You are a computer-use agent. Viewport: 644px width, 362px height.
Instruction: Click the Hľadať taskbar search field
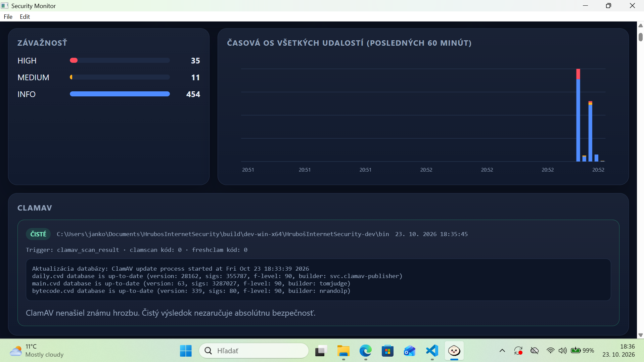pyautogui.click(x=254, y=351)
